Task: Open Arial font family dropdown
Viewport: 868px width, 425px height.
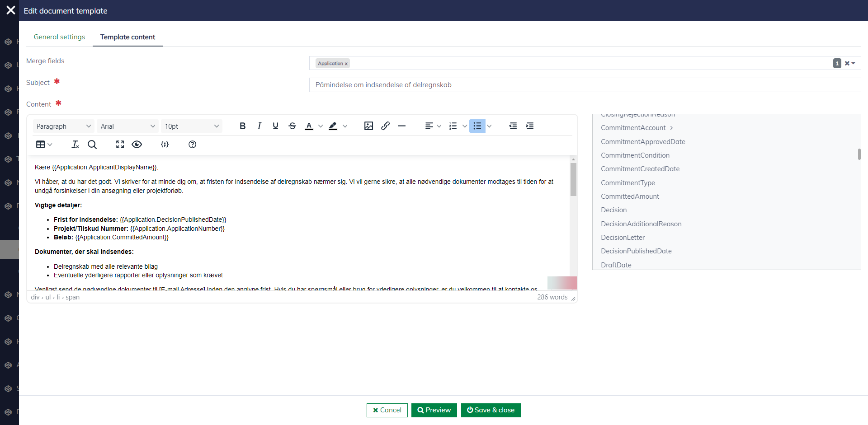Action: pyautogui.click(x=127, y=126)
